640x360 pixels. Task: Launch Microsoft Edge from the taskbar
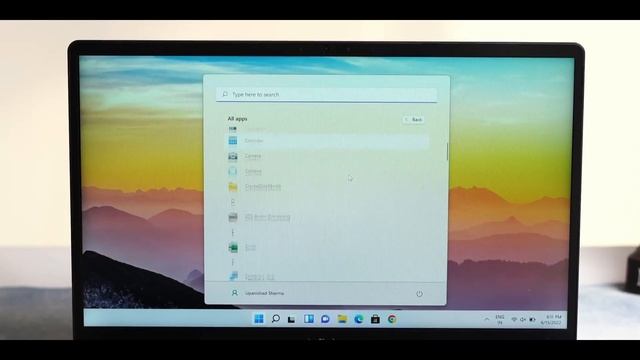359,319
